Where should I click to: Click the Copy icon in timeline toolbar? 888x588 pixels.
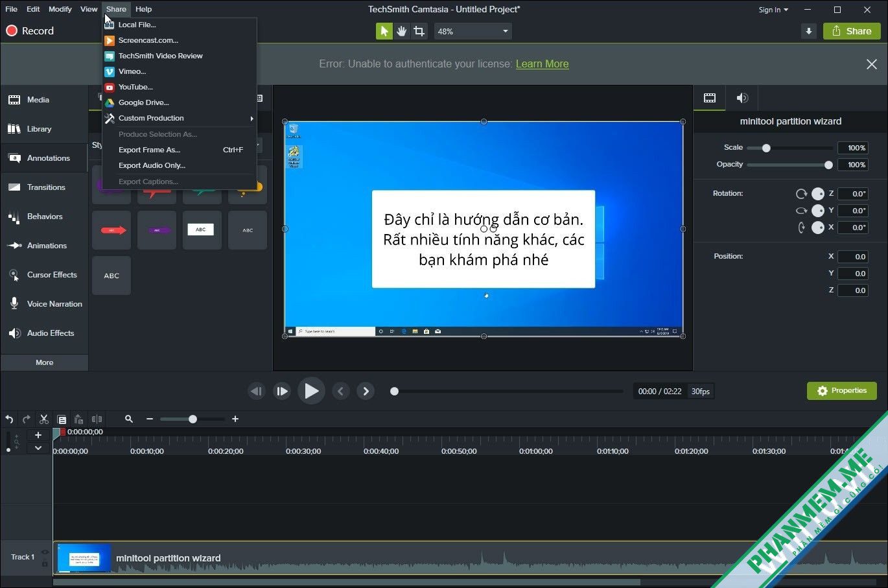(62, 419)
